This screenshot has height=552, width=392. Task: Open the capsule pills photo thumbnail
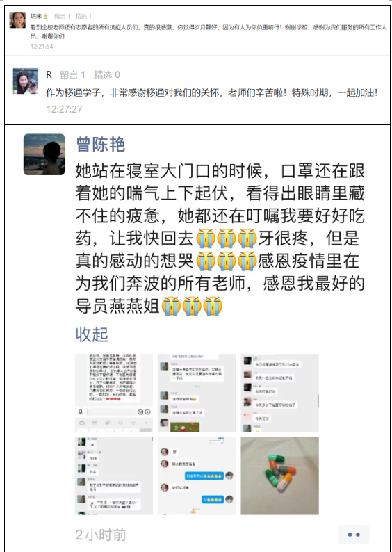pos(279,476)
